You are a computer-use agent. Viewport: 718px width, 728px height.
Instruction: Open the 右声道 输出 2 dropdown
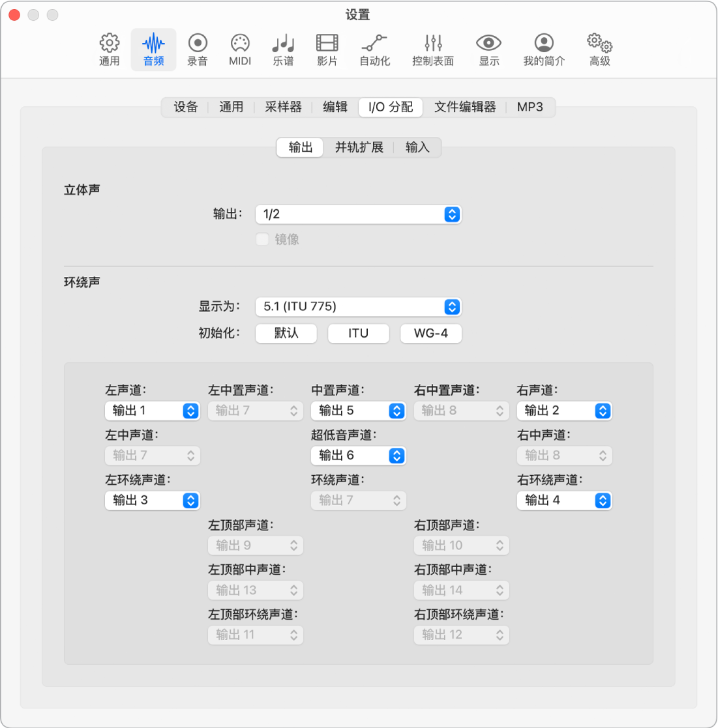pyautogui.click(x=564, y=411)
